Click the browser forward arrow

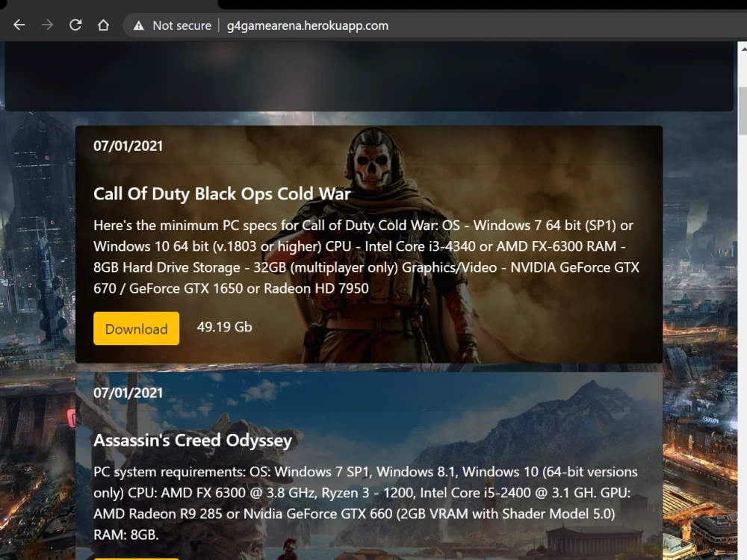(x=46, y=25)
